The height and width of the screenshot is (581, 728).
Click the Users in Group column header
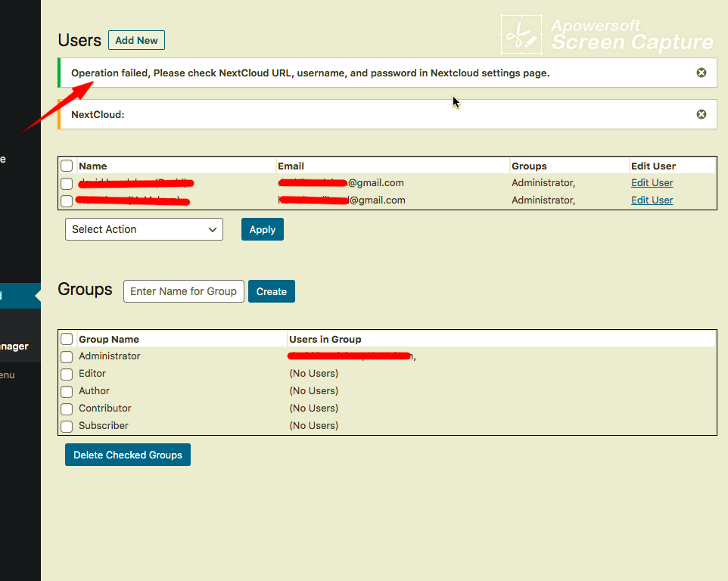pos(325,339)
